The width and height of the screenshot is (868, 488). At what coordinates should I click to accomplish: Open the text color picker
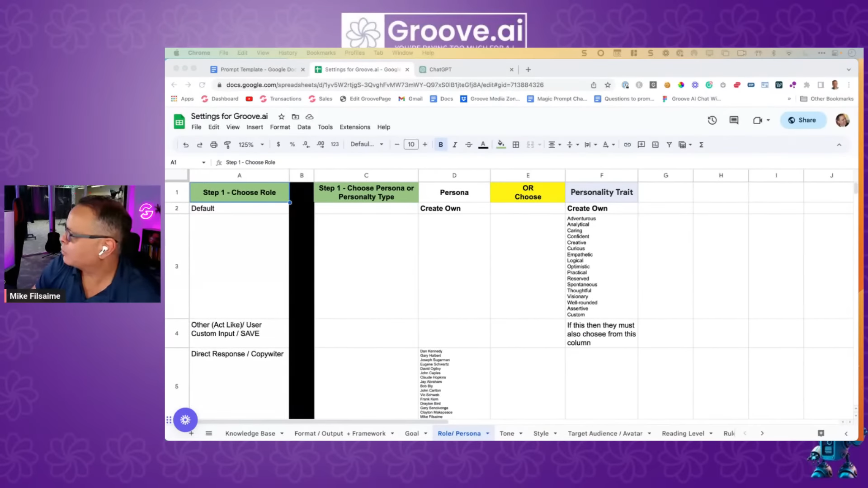[483, 145]
